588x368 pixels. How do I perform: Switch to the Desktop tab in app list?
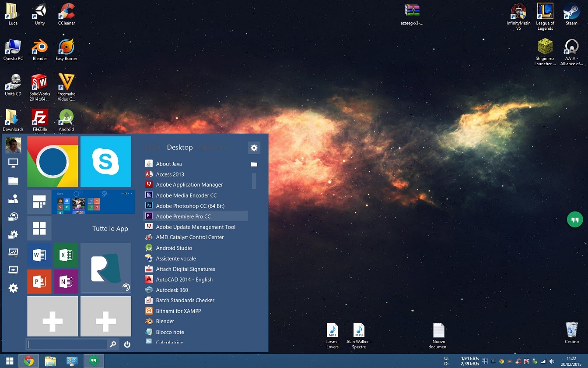pyautogui.click(x=180, y=147)
